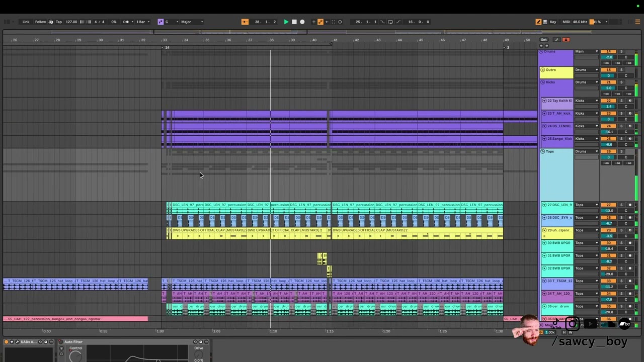Click the Re-enable Automation arrow icon
Viewport: 644px width, 362px height.
coord(327,22)
